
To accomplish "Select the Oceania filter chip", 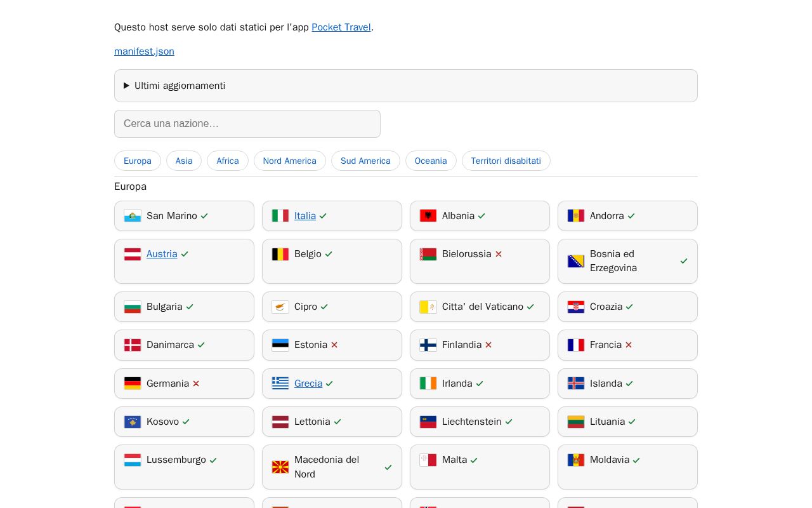I will 431,161.
